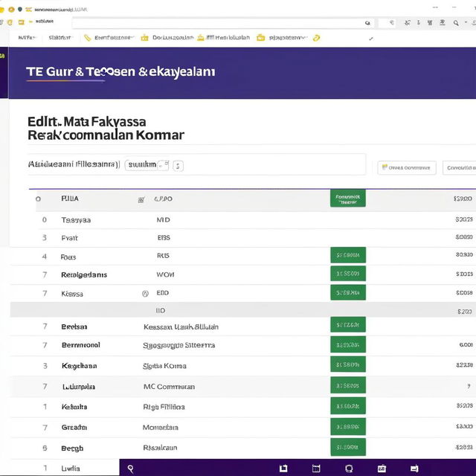476x476 pixels.
Task: Click the green button in the Kegelıaan row
Action: click(348, 364)
